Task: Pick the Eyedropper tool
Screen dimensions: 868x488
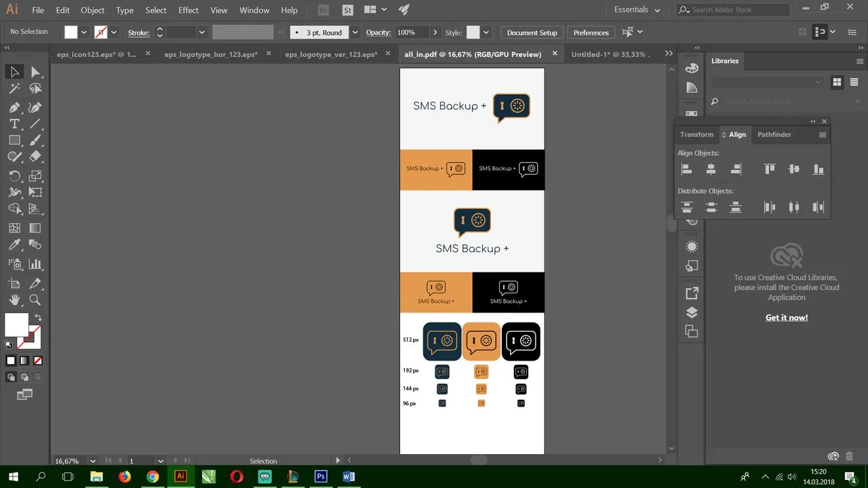Action: tap(14, 245)
